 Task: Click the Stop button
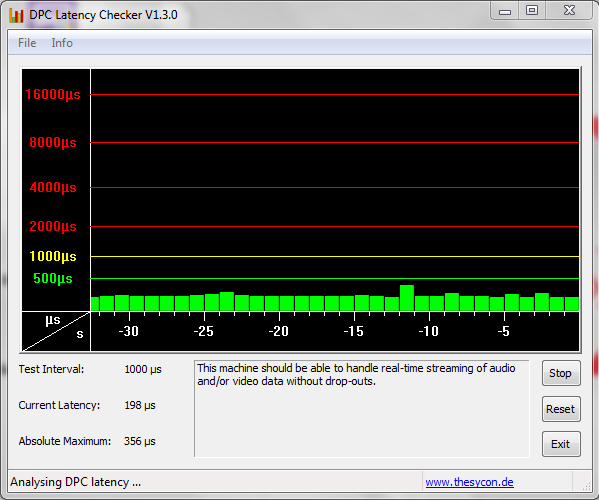[561, 373]
